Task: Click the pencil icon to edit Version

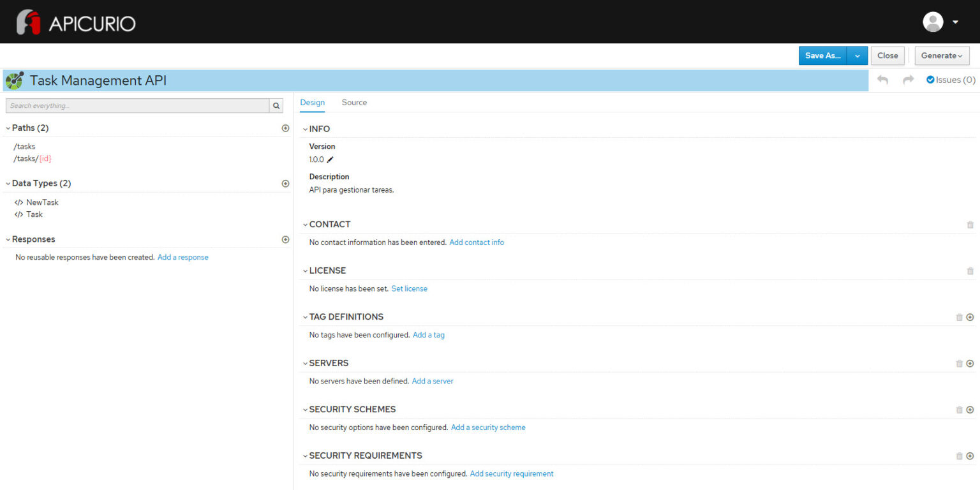Action: (330, 160)
